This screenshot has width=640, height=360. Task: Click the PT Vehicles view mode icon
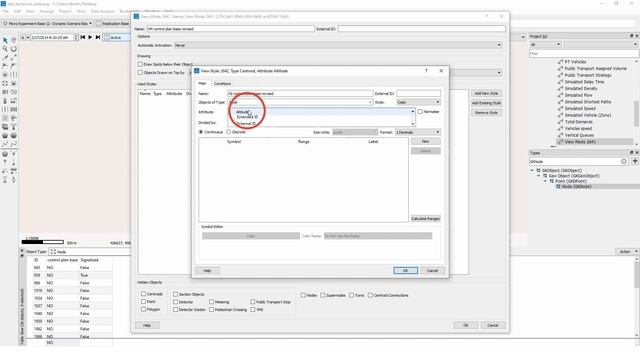(560, 62)
